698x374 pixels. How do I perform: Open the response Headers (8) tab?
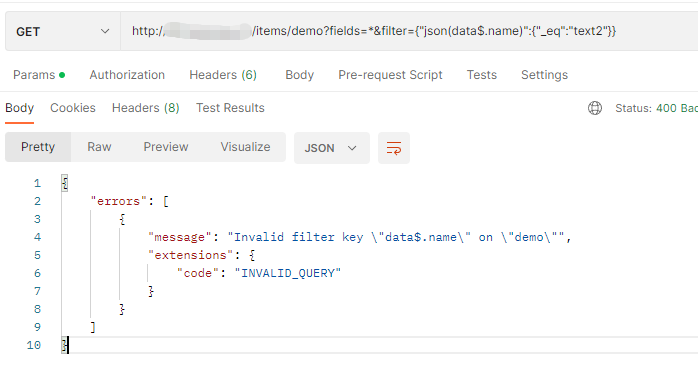click(x=146, y=108)
